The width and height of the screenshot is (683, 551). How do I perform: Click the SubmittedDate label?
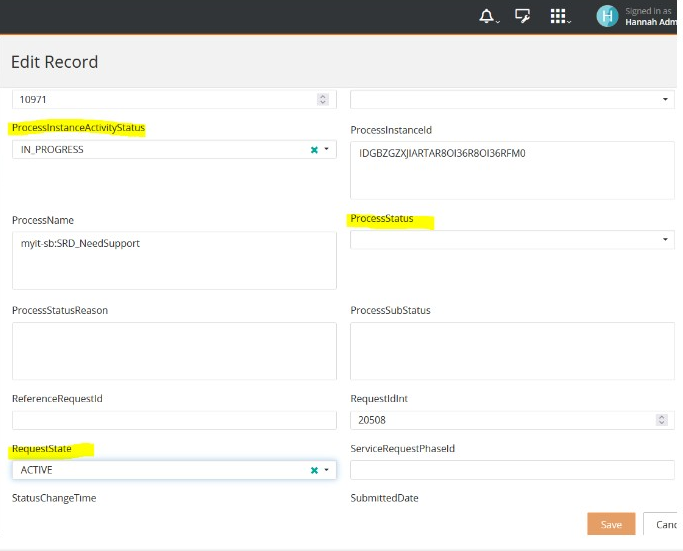click(384, 498)
